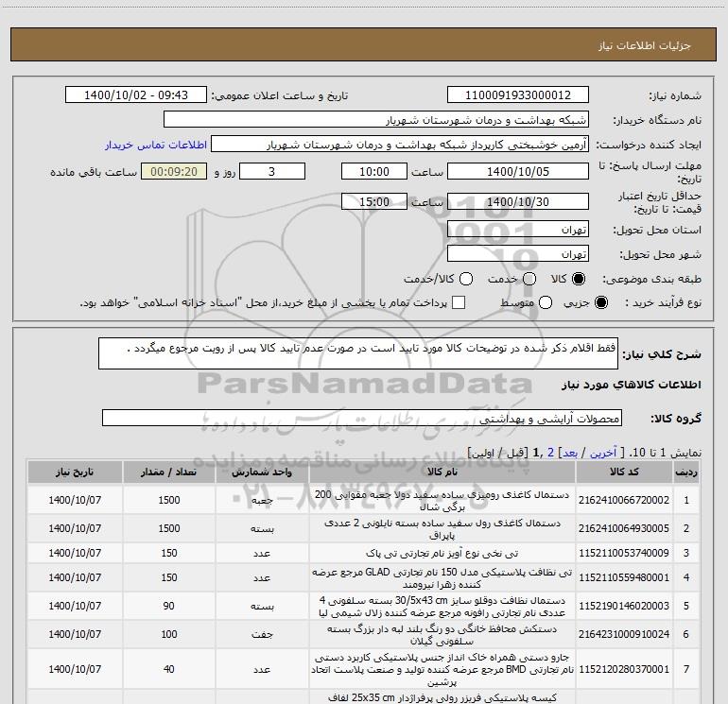Click the delivery city field تهران

518,254
